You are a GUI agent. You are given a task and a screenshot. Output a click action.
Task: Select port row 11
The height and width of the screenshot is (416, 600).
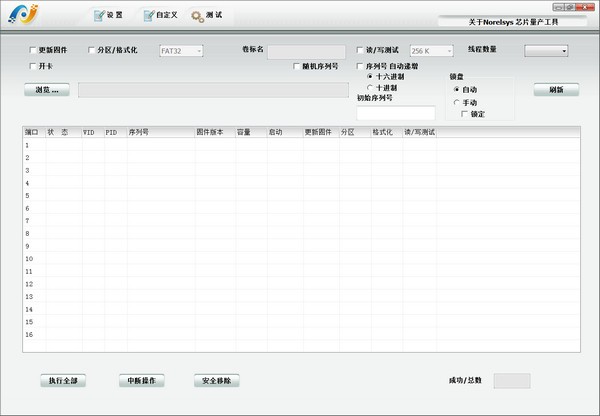(302, 271)
